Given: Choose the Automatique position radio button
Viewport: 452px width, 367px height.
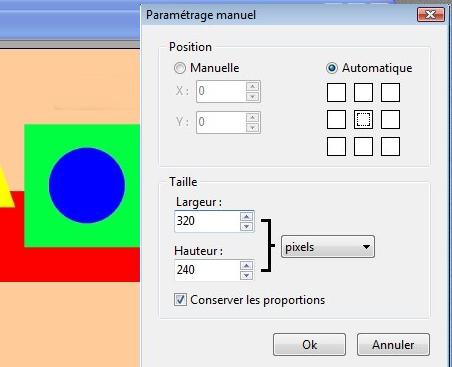Looking at the screenshot, I should pos(332,68).
